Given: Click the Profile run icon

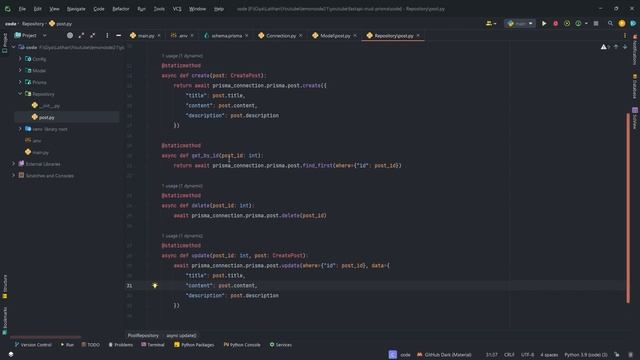Looking at the screenshot, I should click(578, 24).
